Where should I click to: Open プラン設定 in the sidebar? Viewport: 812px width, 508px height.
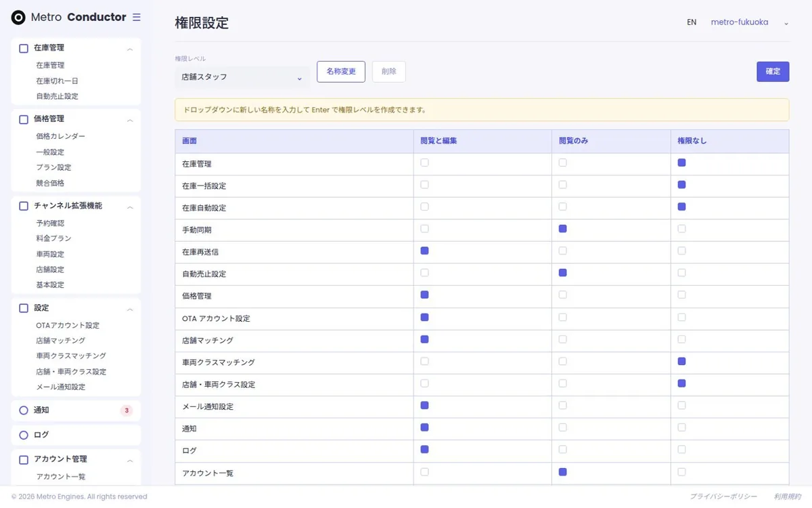coord(53,167)
